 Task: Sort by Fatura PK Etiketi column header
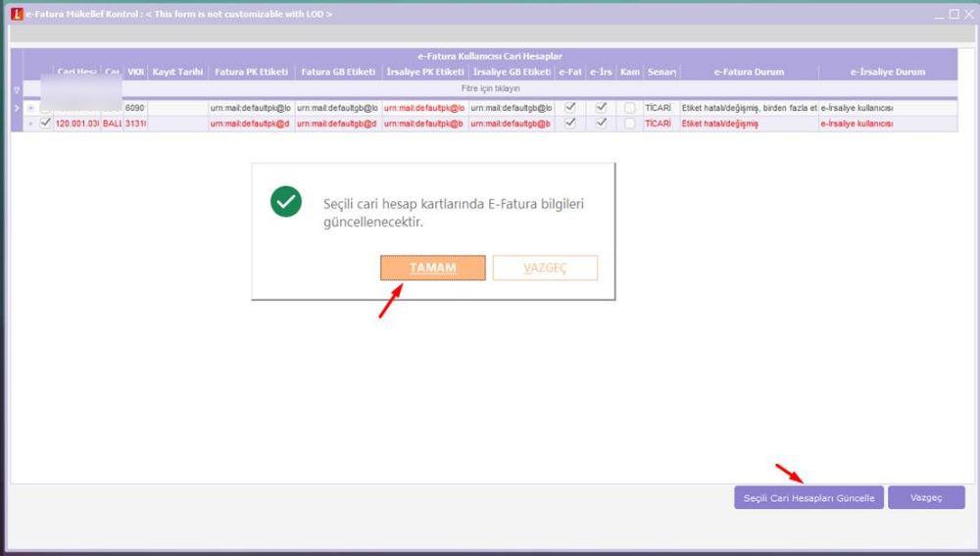click(251, 72)
